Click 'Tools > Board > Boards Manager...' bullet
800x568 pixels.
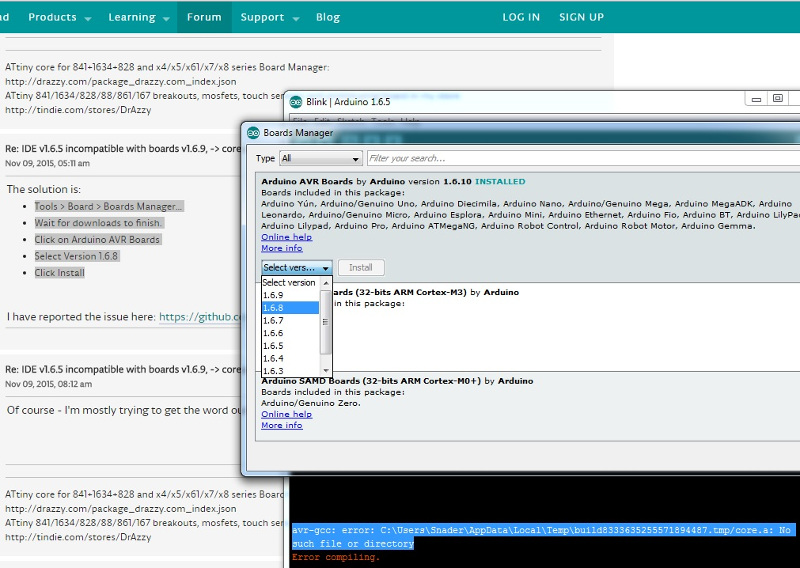(x=108, y=206)
